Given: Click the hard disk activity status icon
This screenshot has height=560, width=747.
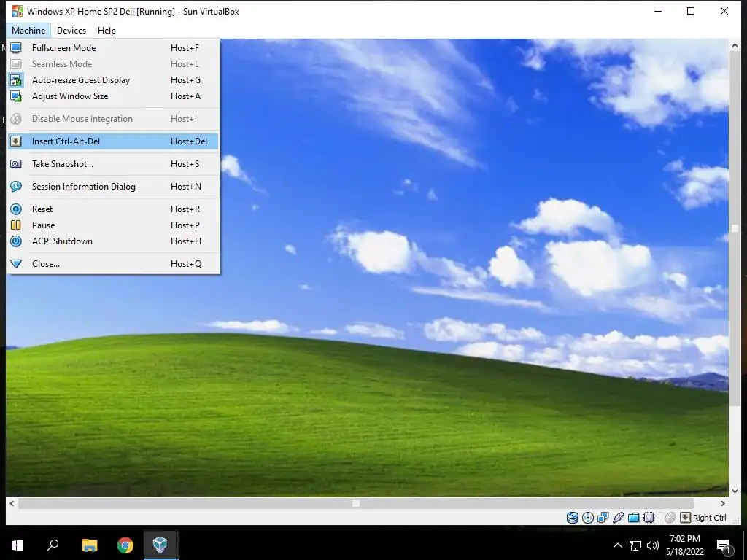Looking at the screenshot, I should pyautogui.click(x=572, y=518).
